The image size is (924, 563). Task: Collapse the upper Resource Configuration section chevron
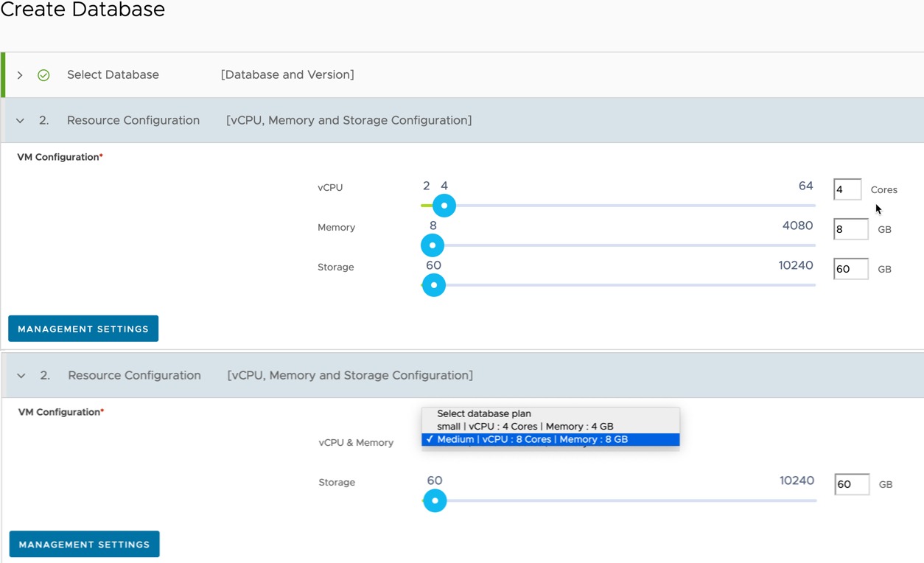coord(20,121)
